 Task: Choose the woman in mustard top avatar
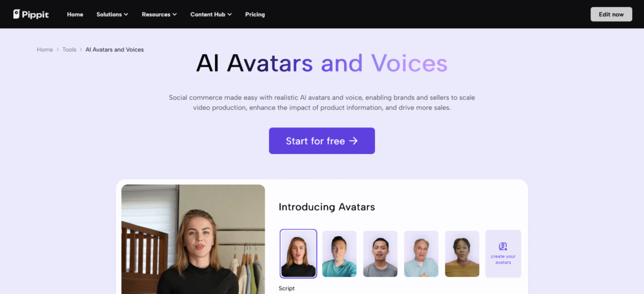coord(462,254)
